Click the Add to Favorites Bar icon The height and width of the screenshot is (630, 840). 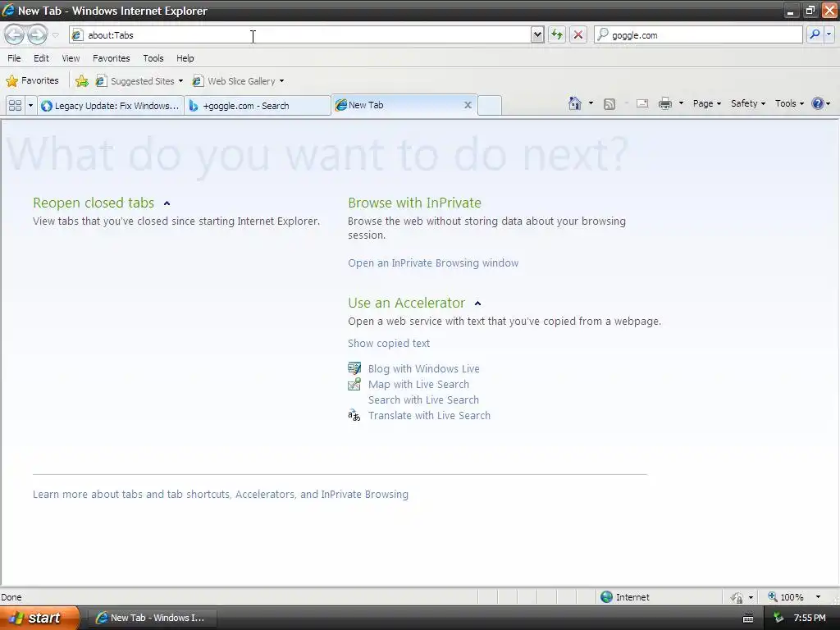[x=82, y=81]
